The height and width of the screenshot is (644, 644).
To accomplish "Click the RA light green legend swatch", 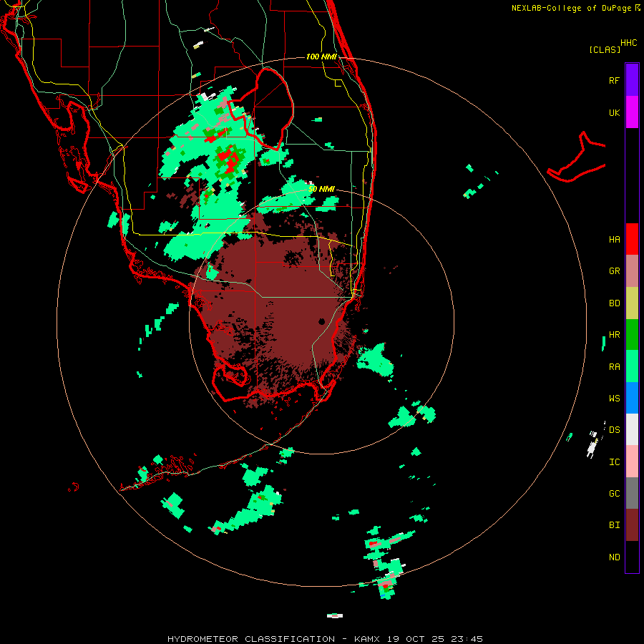I will coord(632,366).
